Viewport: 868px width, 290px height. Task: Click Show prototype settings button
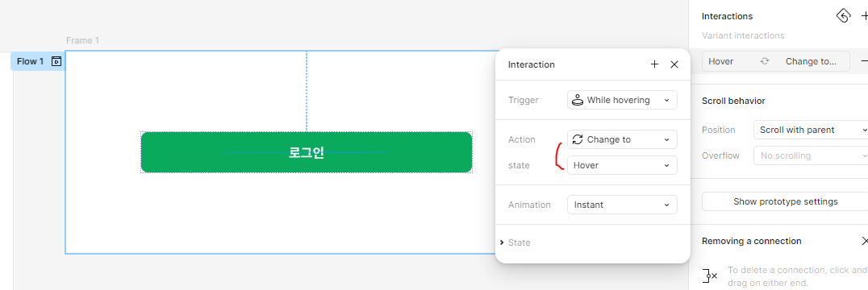click(x=785, y=201)
